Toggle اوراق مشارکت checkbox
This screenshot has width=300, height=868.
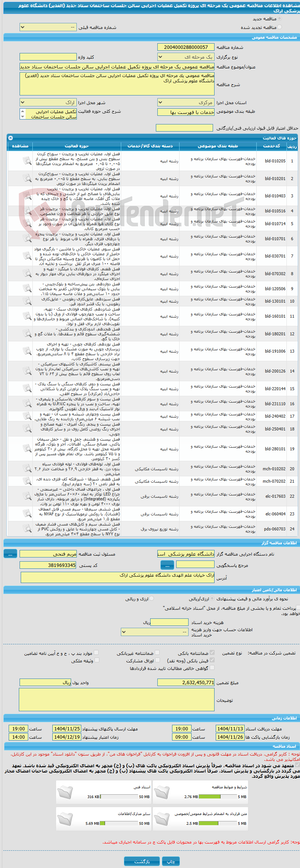158,660
